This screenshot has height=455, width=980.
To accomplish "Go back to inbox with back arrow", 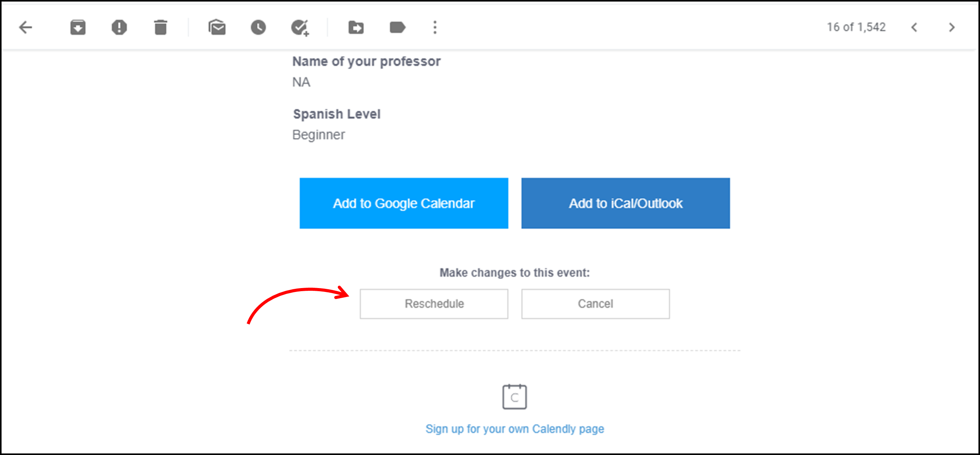I will (x=26, y=27).
